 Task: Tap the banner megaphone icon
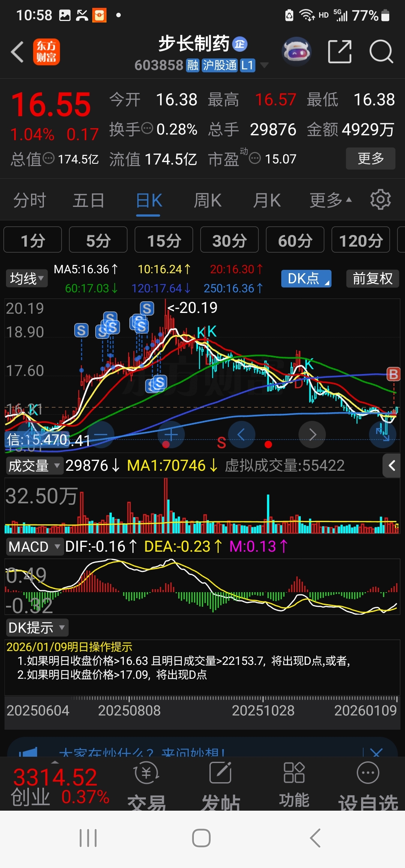click(28, 751)
